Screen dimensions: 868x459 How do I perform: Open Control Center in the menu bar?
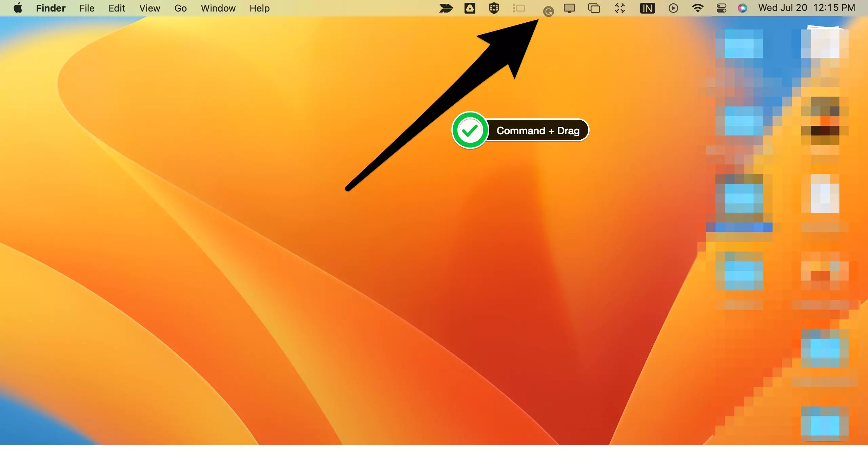point(721,8)
